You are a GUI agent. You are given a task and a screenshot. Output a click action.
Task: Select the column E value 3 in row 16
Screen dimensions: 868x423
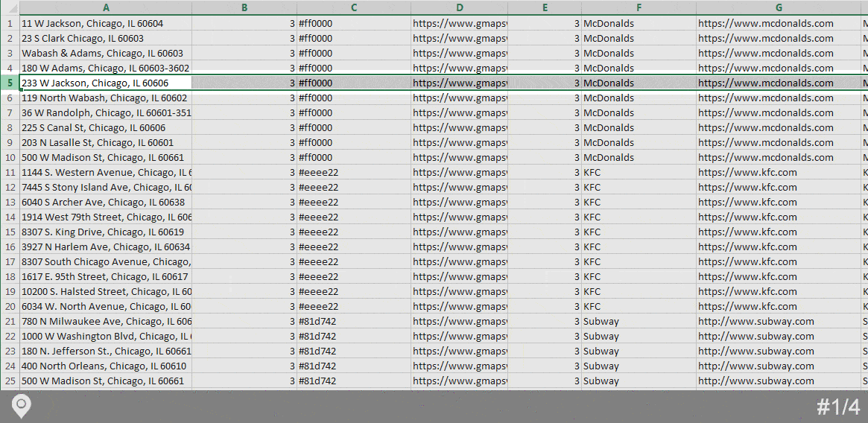pos(545,247)
